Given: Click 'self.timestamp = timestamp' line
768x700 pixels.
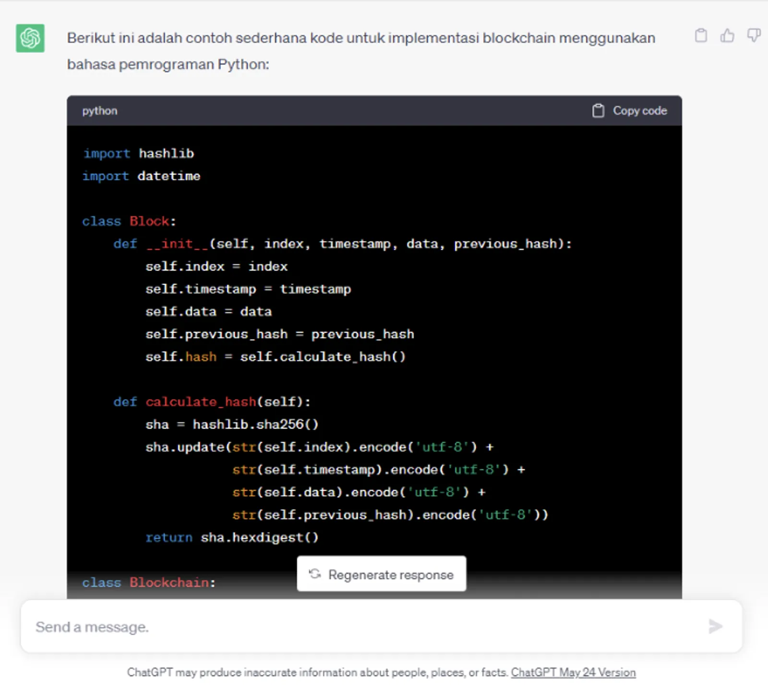Looking at the screenshot, I should [x=248, y=289].
